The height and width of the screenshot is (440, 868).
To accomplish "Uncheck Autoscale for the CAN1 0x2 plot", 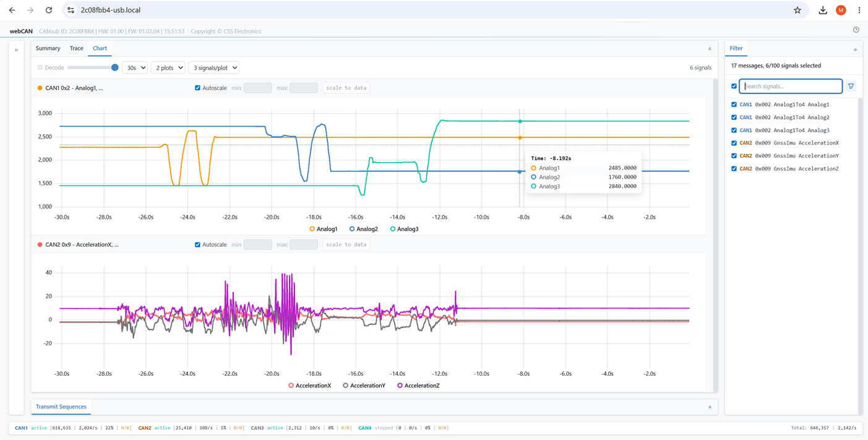I will pyautogui.click(x=198, y=88).
